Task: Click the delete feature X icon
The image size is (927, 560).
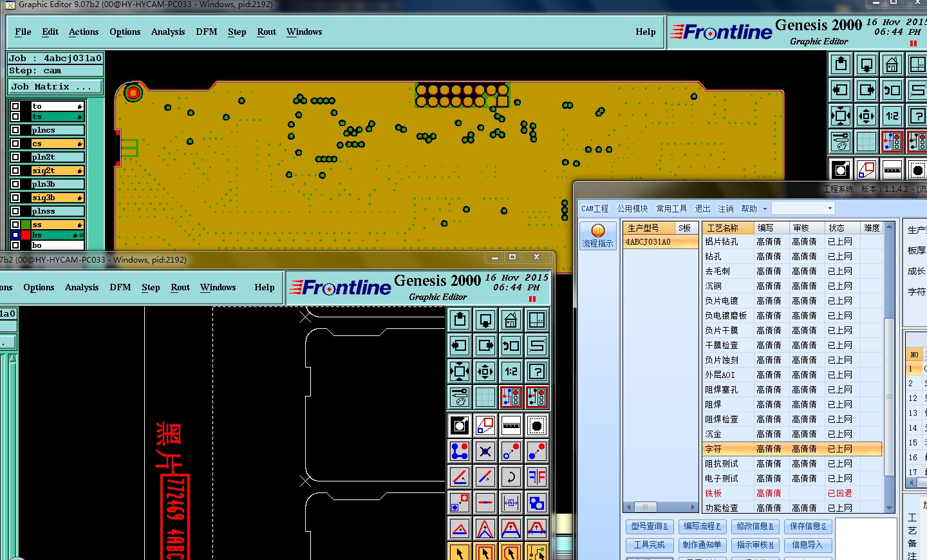Action: click(x=485, y=451)
